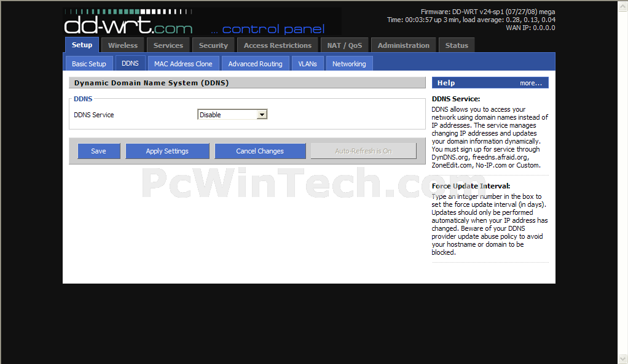The image size is (628, 364).
Task: Open the VLANs sub-tab
Action: [x=307, y=64]
